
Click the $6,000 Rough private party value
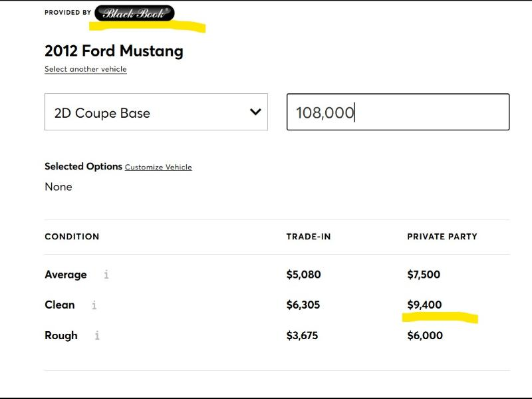[425, 336]
